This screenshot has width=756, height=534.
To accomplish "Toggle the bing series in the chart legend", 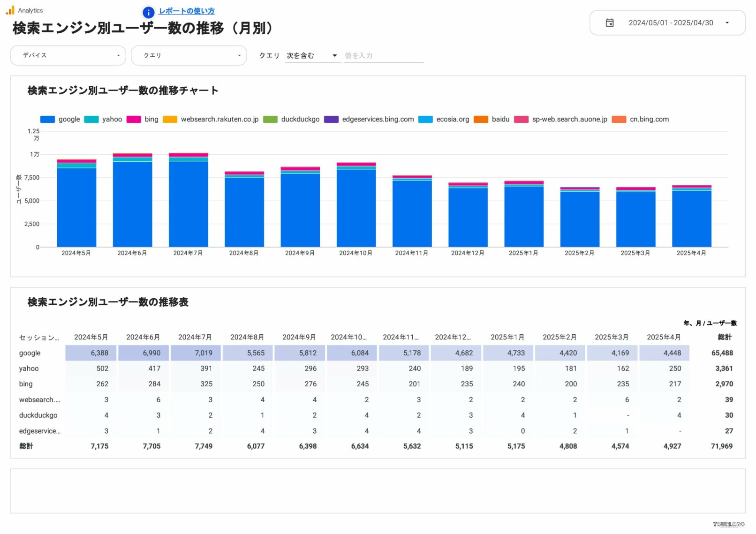I will pyautogui.click(x=133, y=119).
